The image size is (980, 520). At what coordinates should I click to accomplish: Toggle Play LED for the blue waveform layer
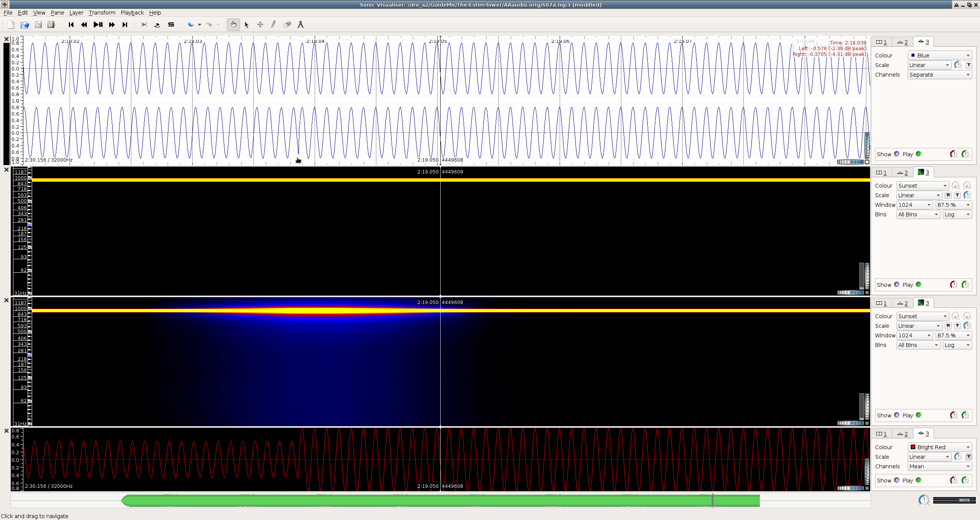point(918,154)
